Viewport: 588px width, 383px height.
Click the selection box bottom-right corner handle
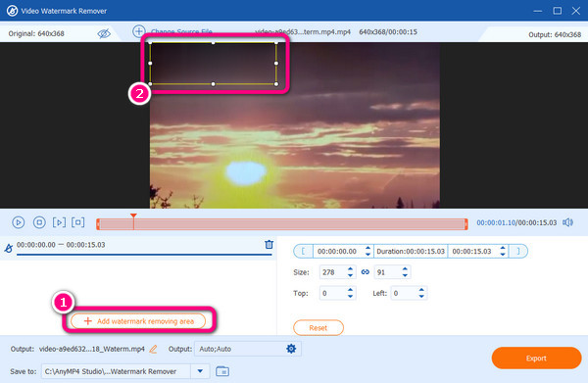(276, 84)
